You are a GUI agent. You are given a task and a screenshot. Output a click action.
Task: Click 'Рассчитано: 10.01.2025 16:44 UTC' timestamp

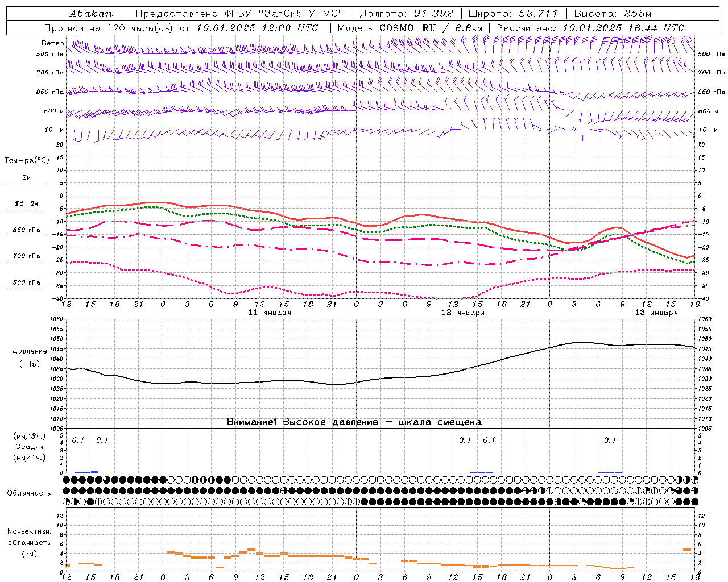tap(590, 28)
